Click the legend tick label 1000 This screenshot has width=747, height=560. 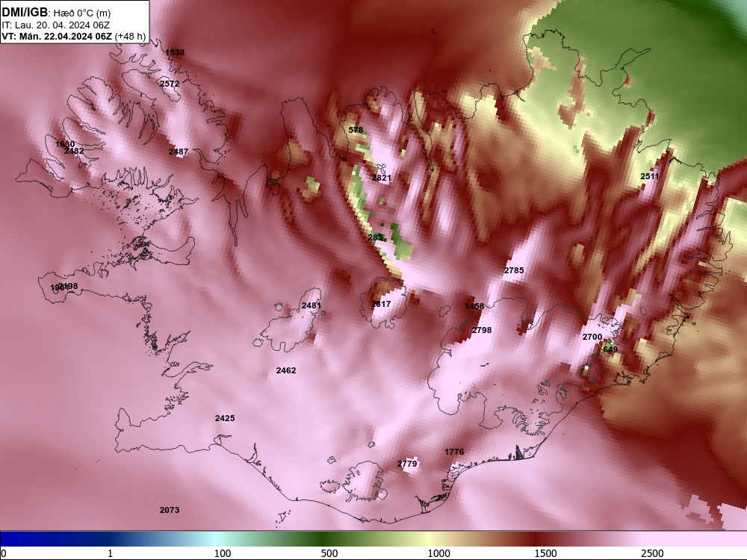[x=438, y=554]
